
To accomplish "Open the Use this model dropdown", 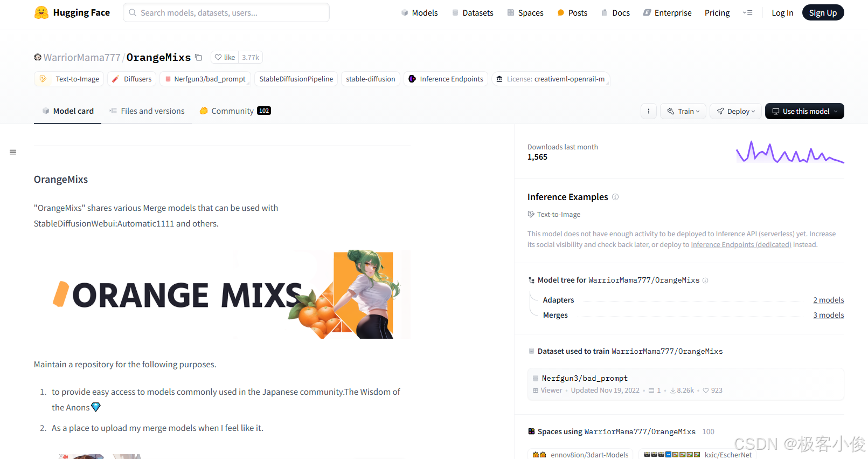I will [804, 111].
